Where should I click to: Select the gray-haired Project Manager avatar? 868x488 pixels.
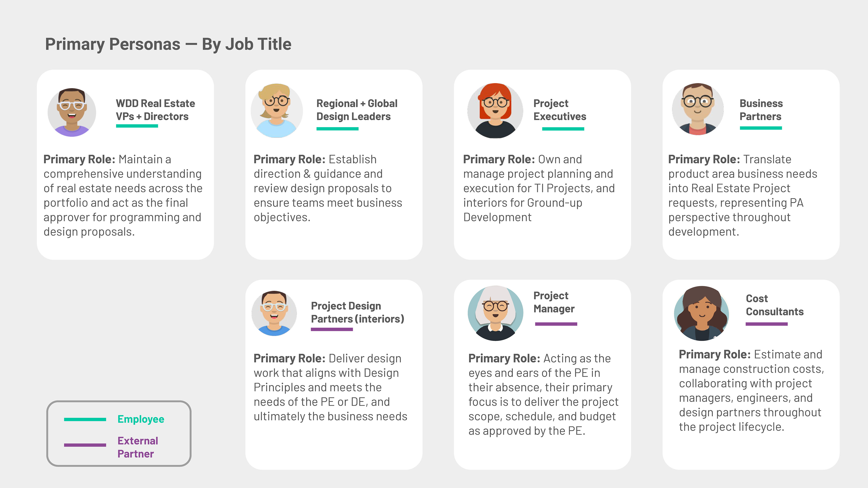495,313
